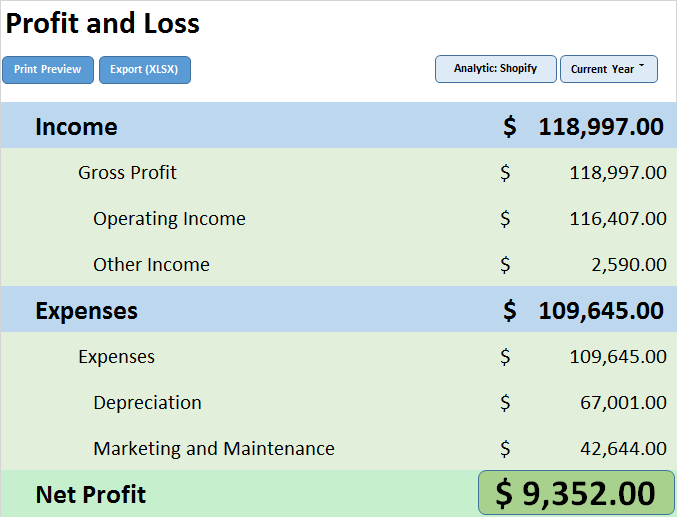Export the report as XLSX
Image resolution: width=677 pixels, height=517 pixels.
(x=145, y=70)
